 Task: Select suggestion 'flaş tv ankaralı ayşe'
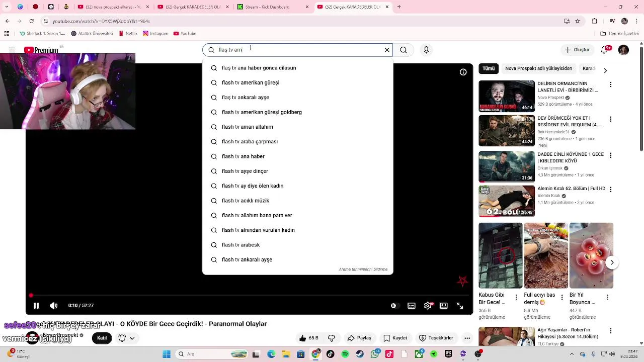pyautogui.click(x=297, y=97)
